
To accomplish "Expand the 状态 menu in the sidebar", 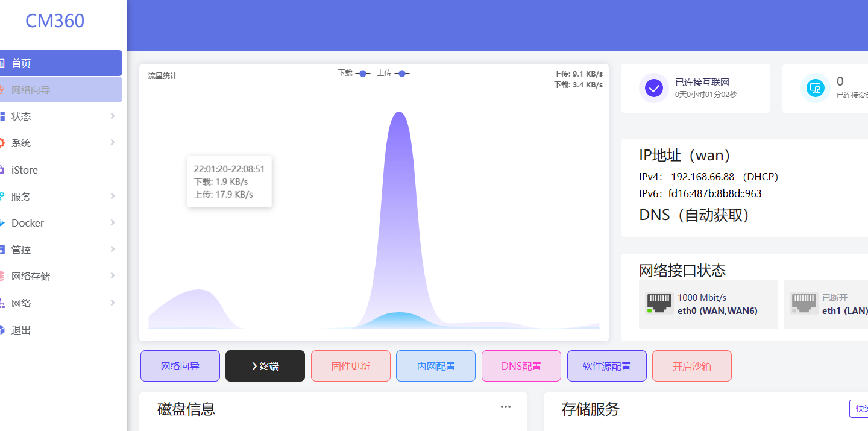I will point(112,116).
